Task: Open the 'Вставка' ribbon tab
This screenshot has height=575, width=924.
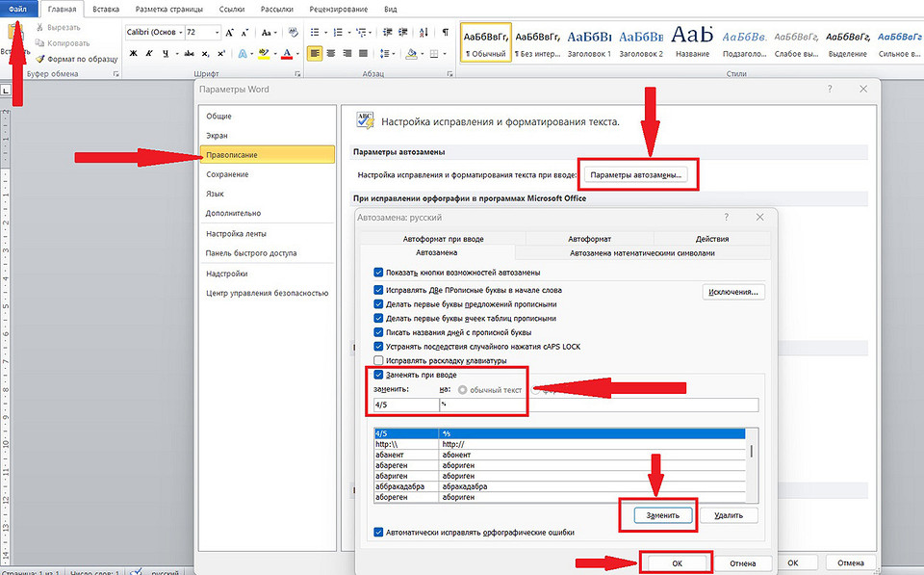Action: [x=108, y=9]
